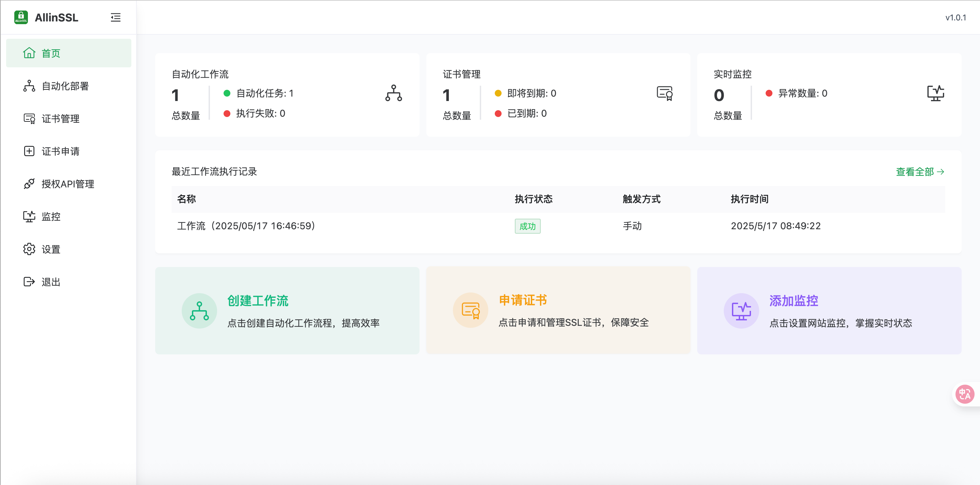Viewport: 980px width, 485px height.
Task: Collapse the sidebar with the menu icon
Action: (x=116, y=17)
